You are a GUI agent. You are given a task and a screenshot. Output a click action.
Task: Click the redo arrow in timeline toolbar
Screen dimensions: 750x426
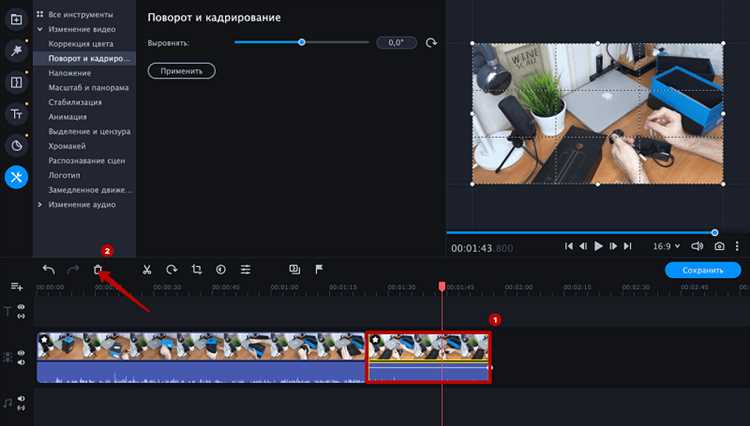click(x=73, y=270)
